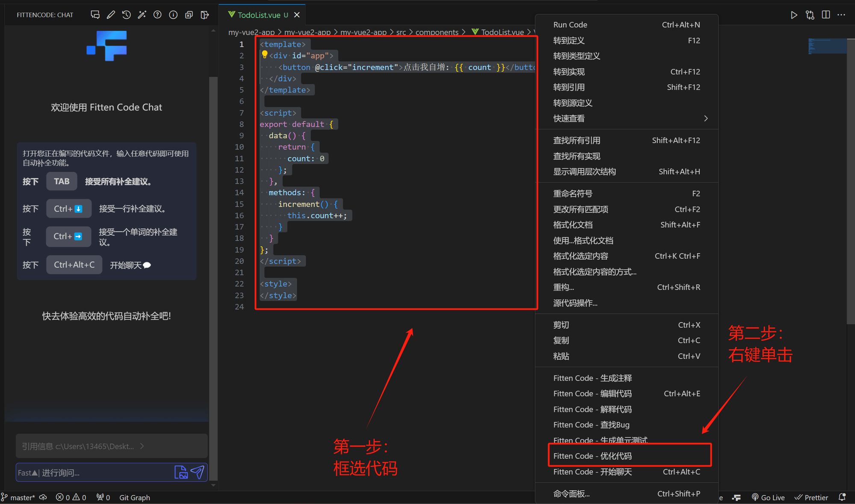Select Fitten Code - 查找Bug
This screenshot has width=855, height=504.
[x=627, y=425]
